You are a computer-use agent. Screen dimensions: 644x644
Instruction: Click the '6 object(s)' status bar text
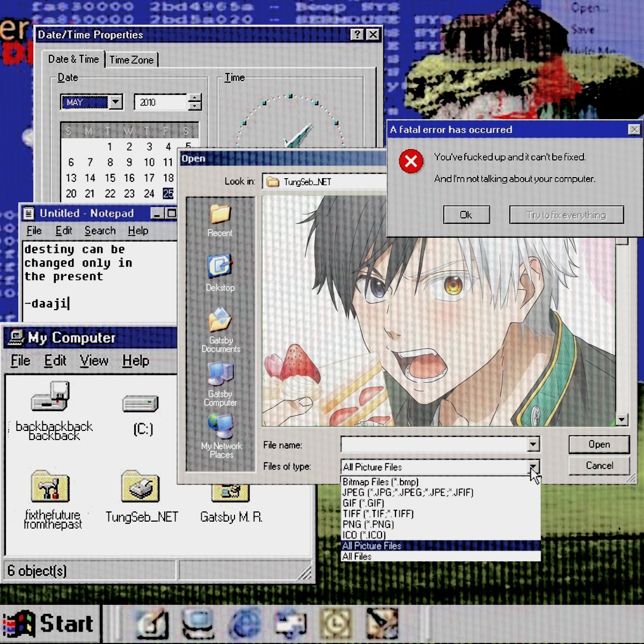(37, 570)
